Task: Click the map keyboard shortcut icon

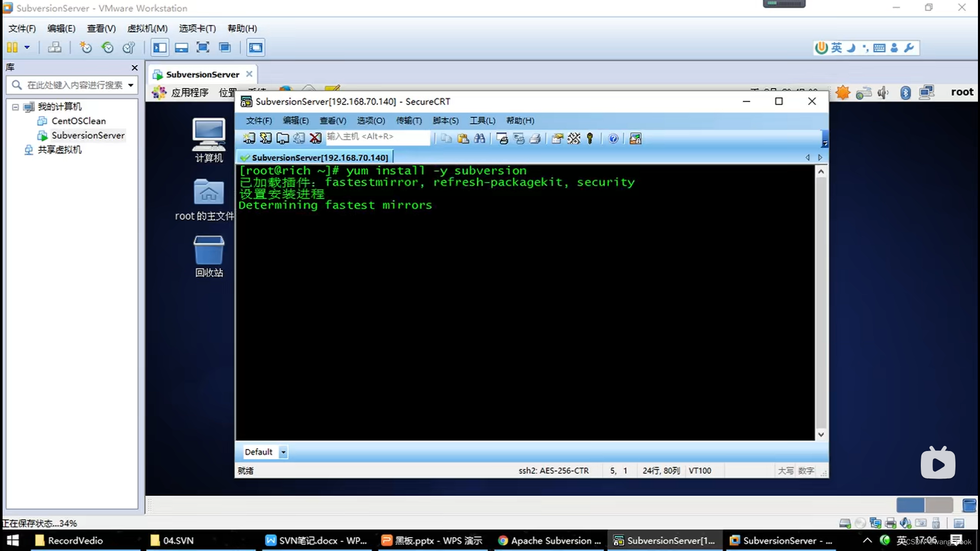Action: pos(574,138)
